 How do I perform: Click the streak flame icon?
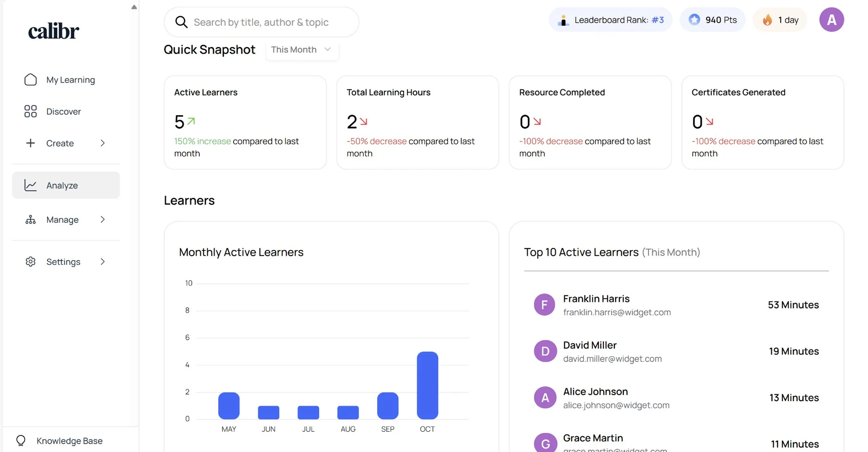coord(768,19)
